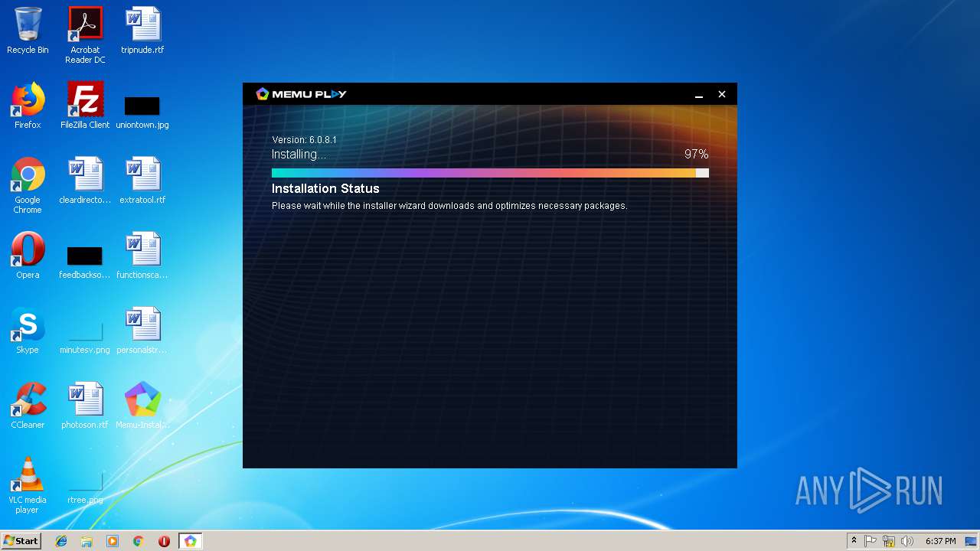Open network status tray icon
980x551 pixels.
[x=889, y=541]
